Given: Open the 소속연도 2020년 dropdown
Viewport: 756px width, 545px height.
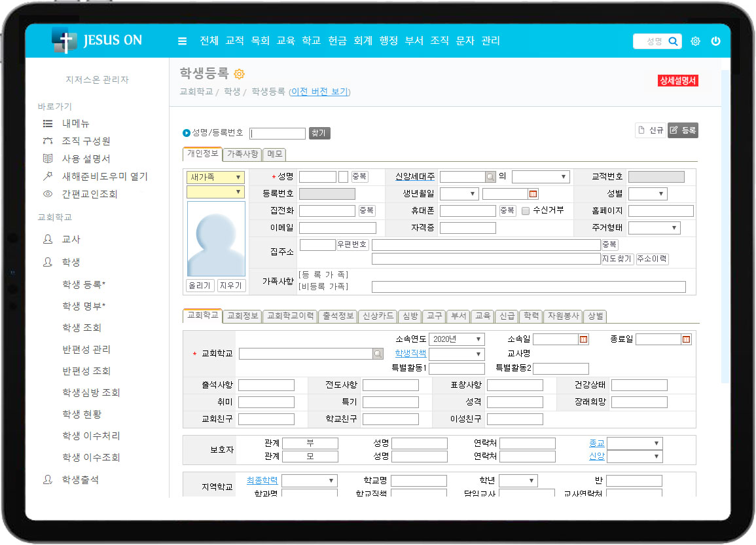Looking at the screenshot, I should [x=456, y=339].
